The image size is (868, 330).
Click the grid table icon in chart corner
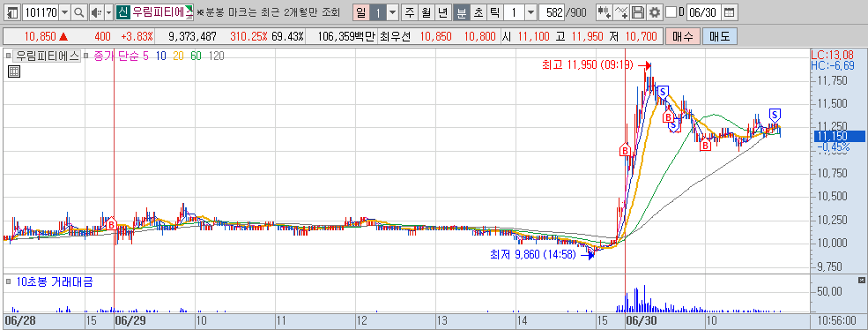tap(14, 71)
